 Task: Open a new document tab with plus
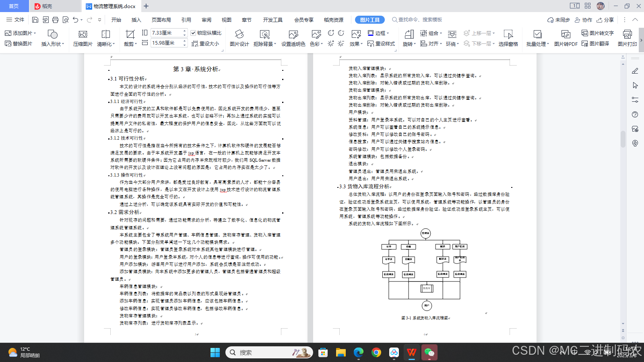click(146, 6)
